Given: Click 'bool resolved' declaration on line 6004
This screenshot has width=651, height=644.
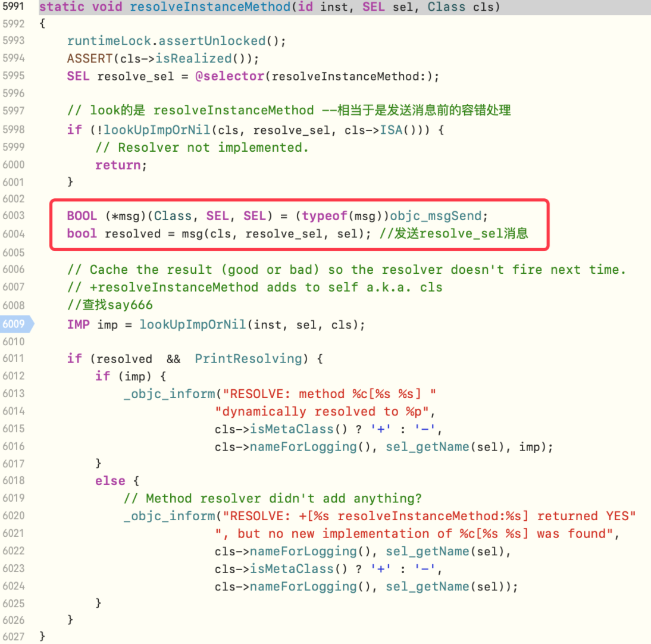Looking at the screenshot, I should click(114, 233).
